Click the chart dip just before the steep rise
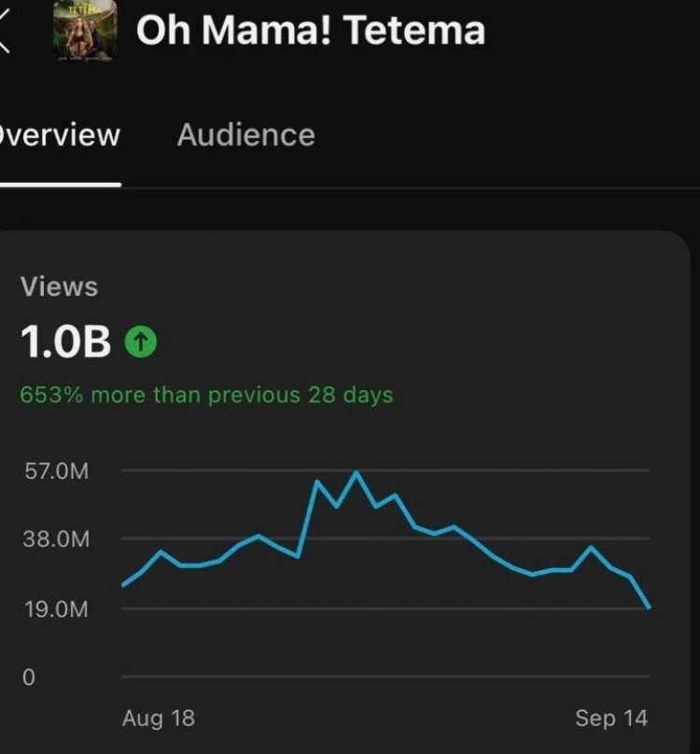Viewport: 700px width, 754px height. [x=298, y=556]
